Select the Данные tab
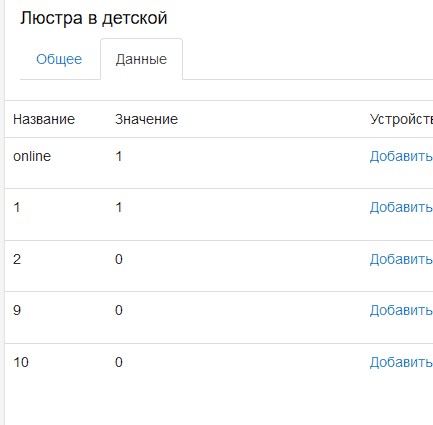 click(x=141, y=59)
